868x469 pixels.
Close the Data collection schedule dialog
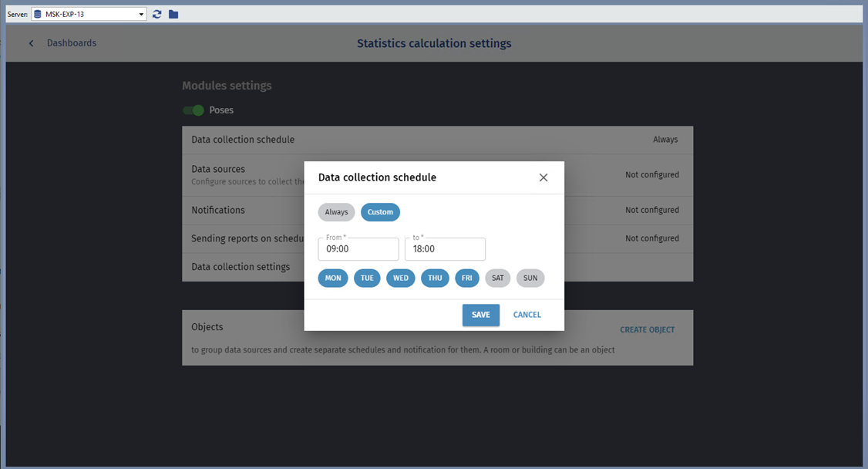click(543, 177)
